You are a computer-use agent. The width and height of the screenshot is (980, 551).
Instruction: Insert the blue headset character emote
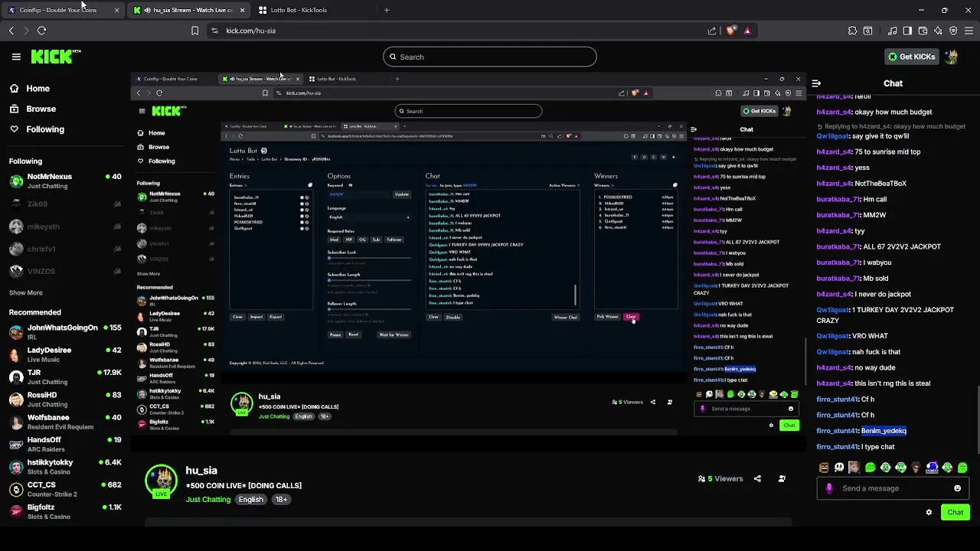(x=932, y=468)
